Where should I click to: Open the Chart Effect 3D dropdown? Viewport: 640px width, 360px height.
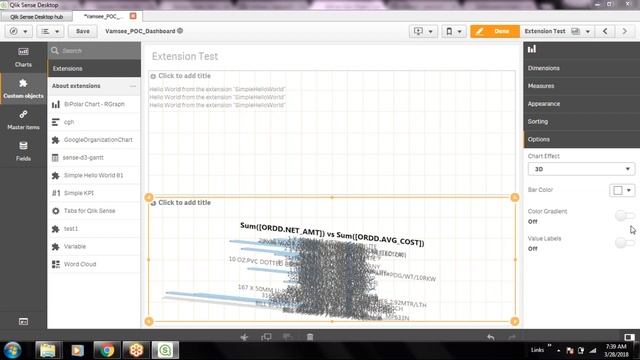point(581,169)
